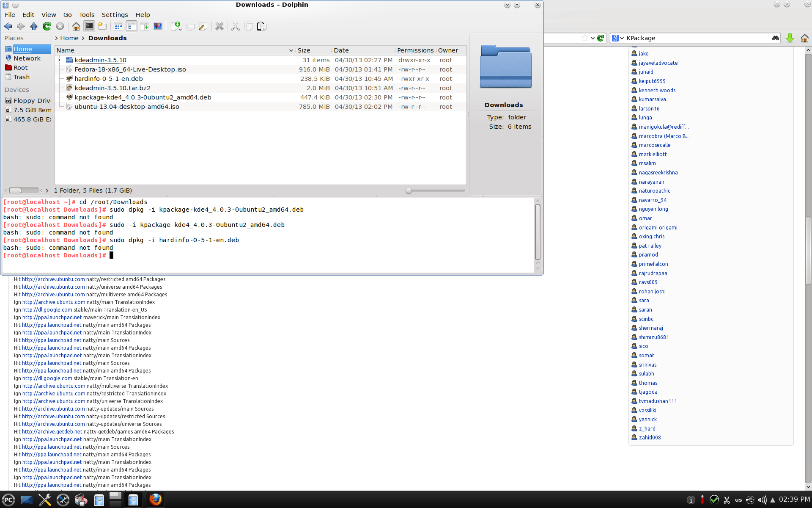
Task: Toggle the terminal panel button in the toolbar
Action: pyautogui.click(x=89, y=26)
